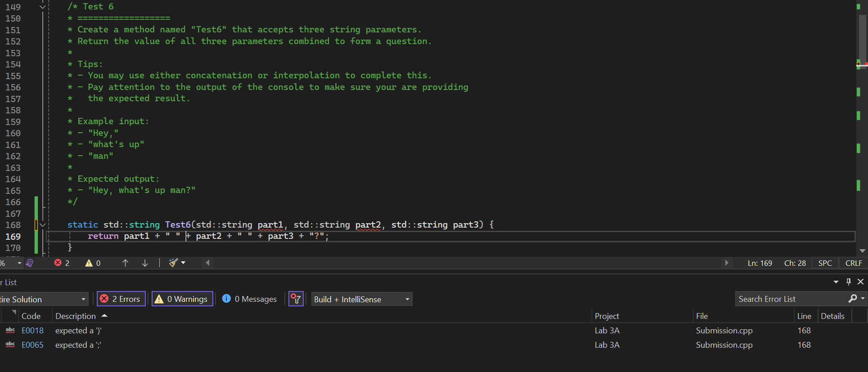Sort by the Description column header
868x372 pixels.
(x=76, y=316)
